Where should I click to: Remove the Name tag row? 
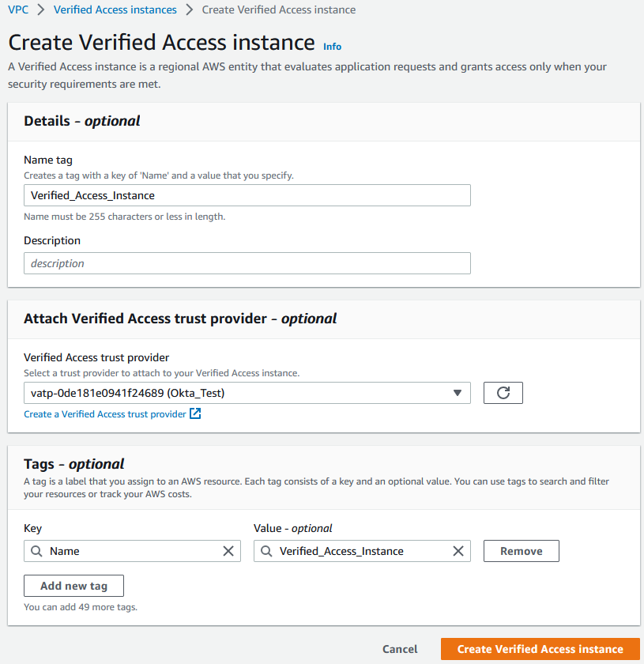pos(521,551)
